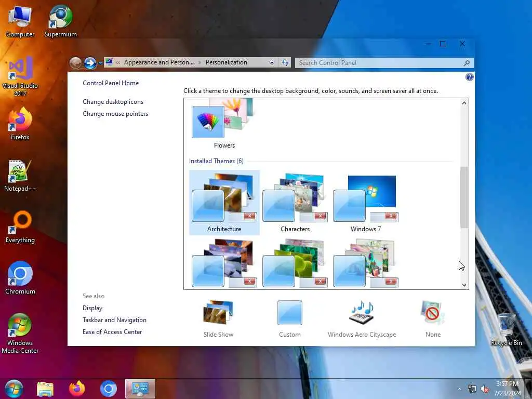Click the theme list scroll up arrow
The width and height of the screenshot is (532, 399).
tap(464, 103)
